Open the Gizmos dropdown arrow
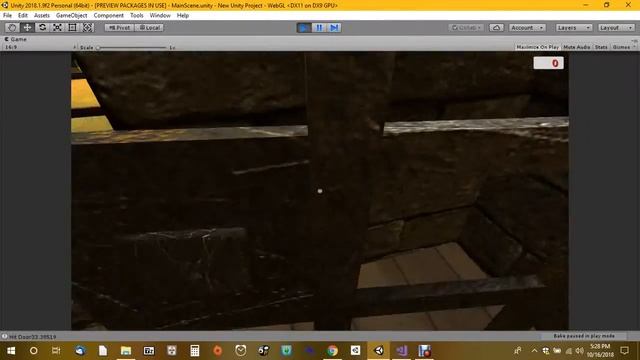The width and height of the screenshot is (640, 360). [634, 47]
